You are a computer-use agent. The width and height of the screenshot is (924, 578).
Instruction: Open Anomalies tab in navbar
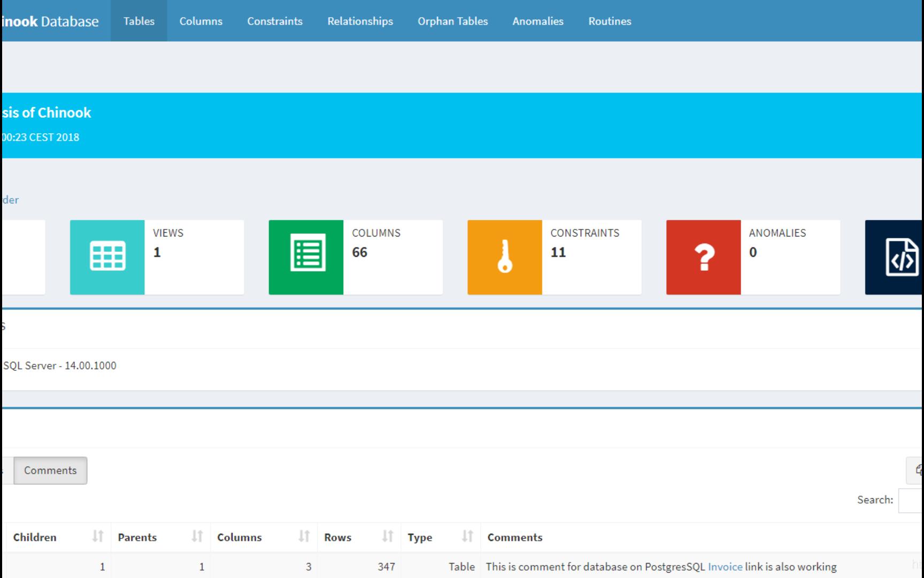click(538, 21)
